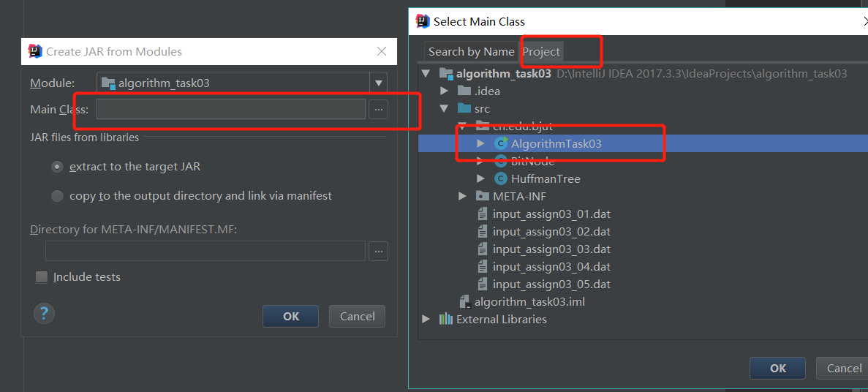The height and width of the screenshot is (392, 868).
Task: Focus the META-INF/MANIFEST.MF directory field
Action: pyautogui.click(x=205, y=251)
